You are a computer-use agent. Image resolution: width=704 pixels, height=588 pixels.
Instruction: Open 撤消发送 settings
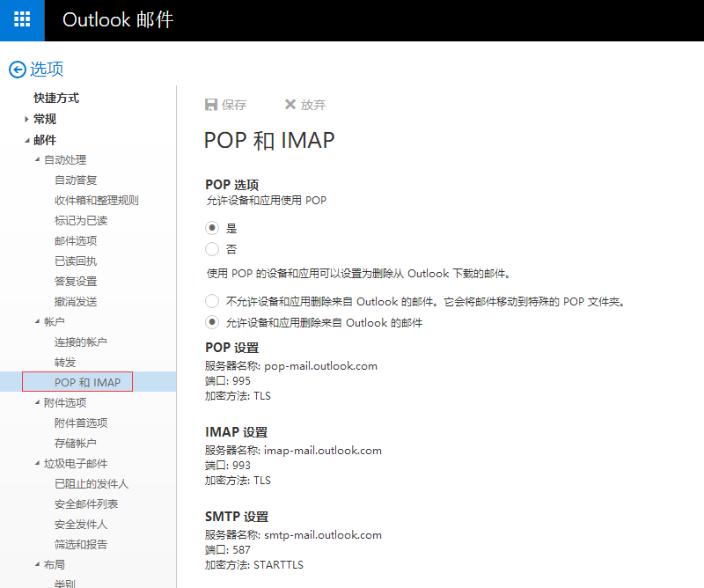pyautogui.click(x=76, y=301)
